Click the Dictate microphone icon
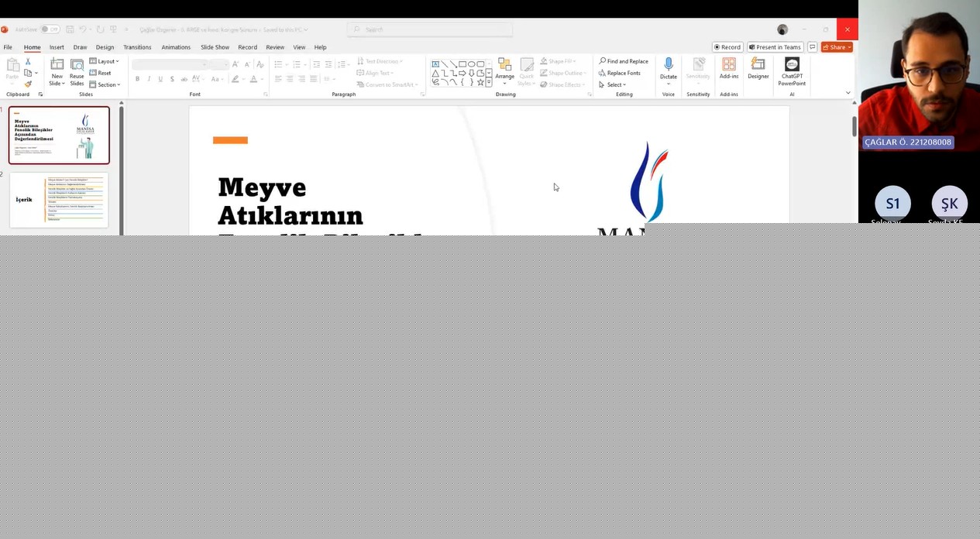 (669, 65)
